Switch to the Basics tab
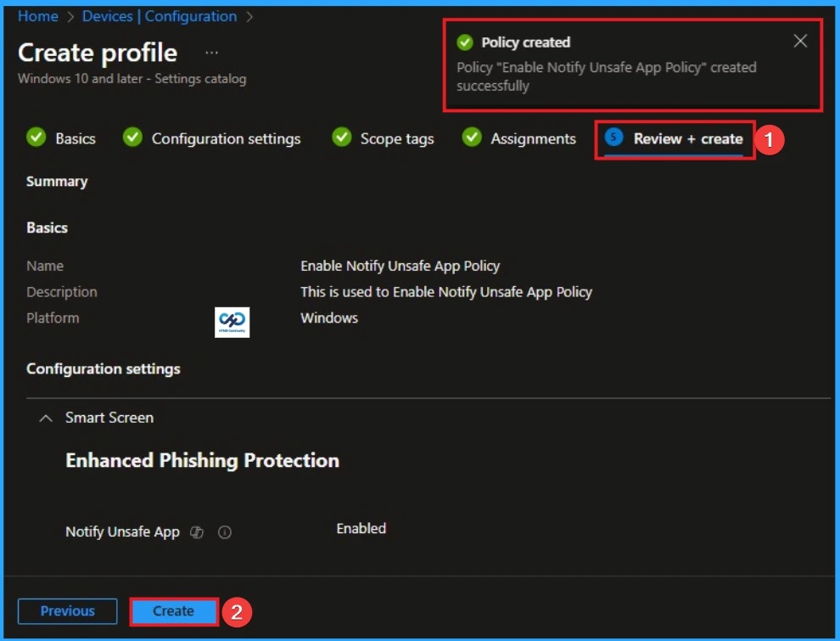 73,138
